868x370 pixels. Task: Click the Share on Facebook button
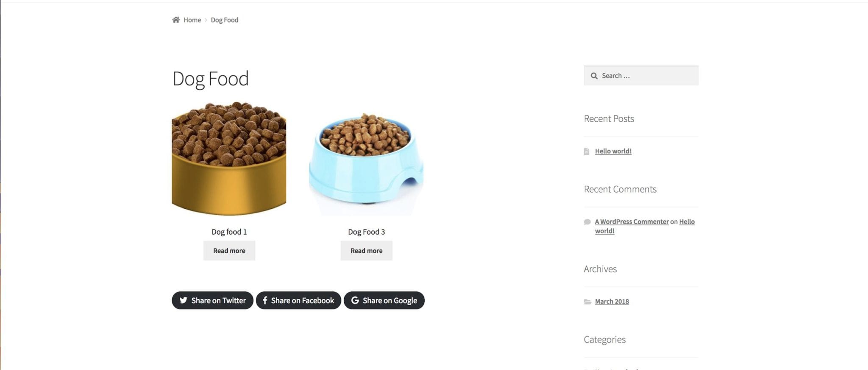298,300
